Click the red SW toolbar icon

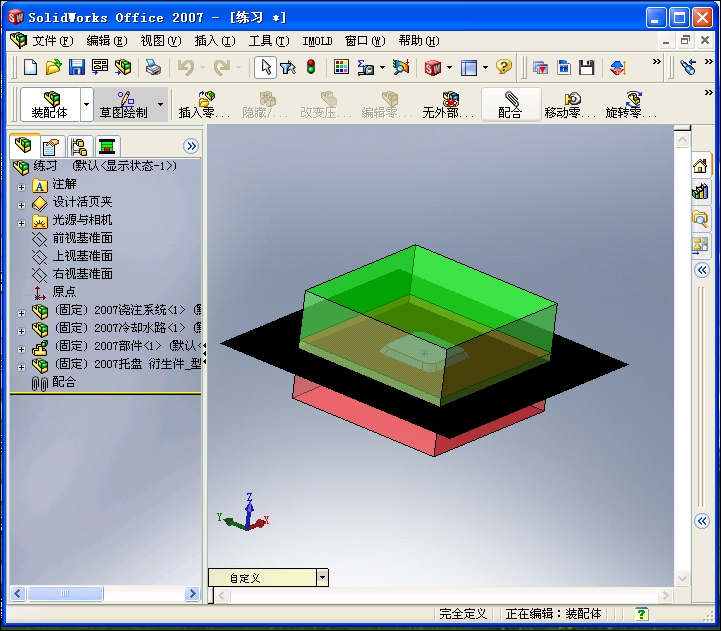pyautogui.click(x=433, y=68)
